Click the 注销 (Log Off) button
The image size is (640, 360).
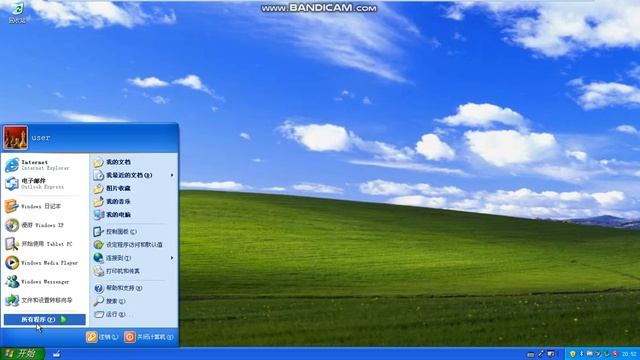[x=102, y=337]
